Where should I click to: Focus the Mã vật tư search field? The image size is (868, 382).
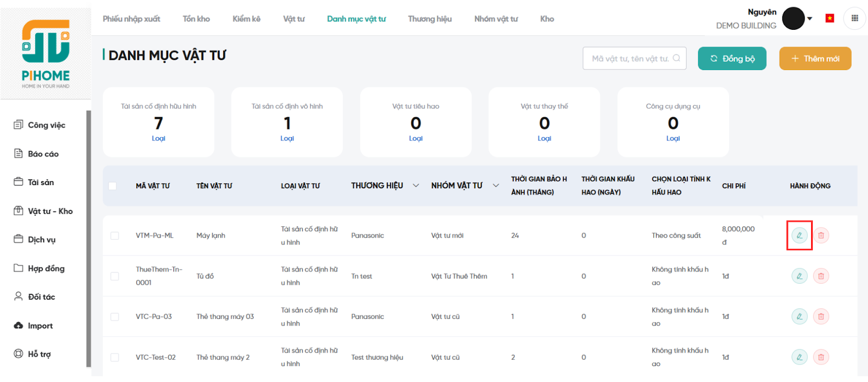[629, 59]
